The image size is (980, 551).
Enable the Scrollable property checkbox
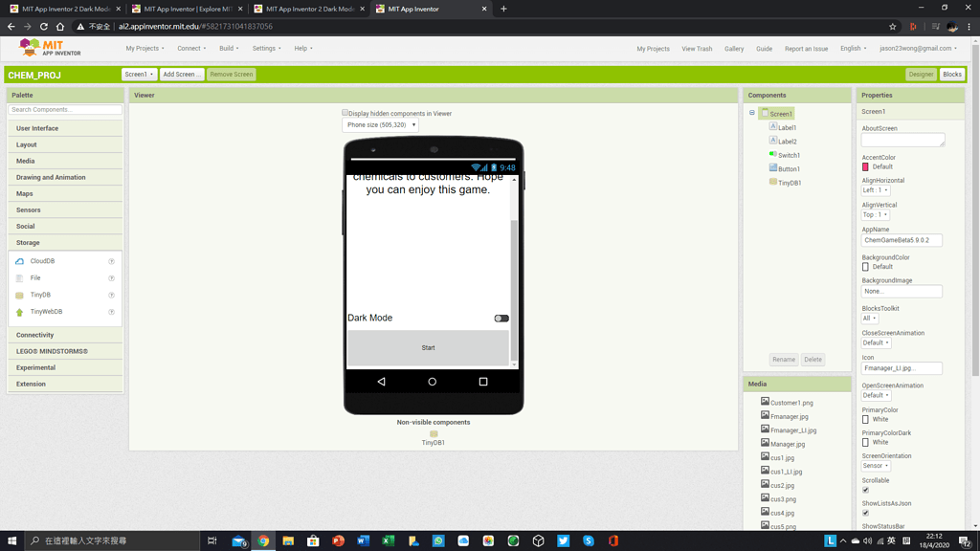click(864, 489)
